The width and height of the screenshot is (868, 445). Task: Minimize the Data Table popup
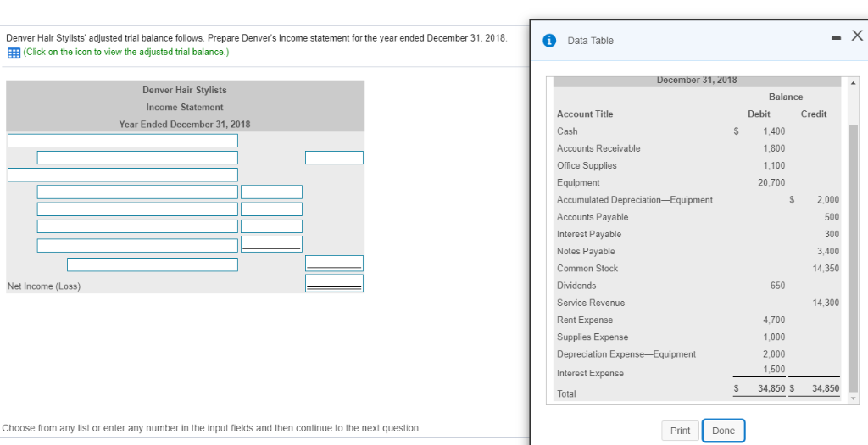(x=837, y=37)
